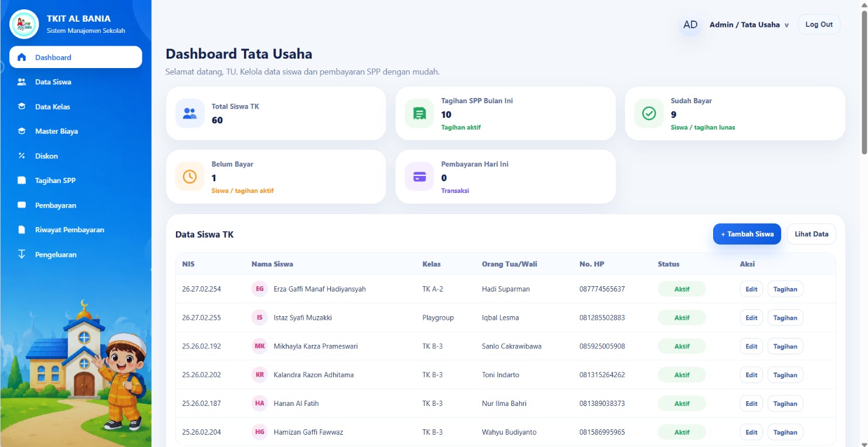Screen dimensions: 868x447
Task: Open Tagihan for Kalandra Razon Adhitama
Action: coord(785,375)
